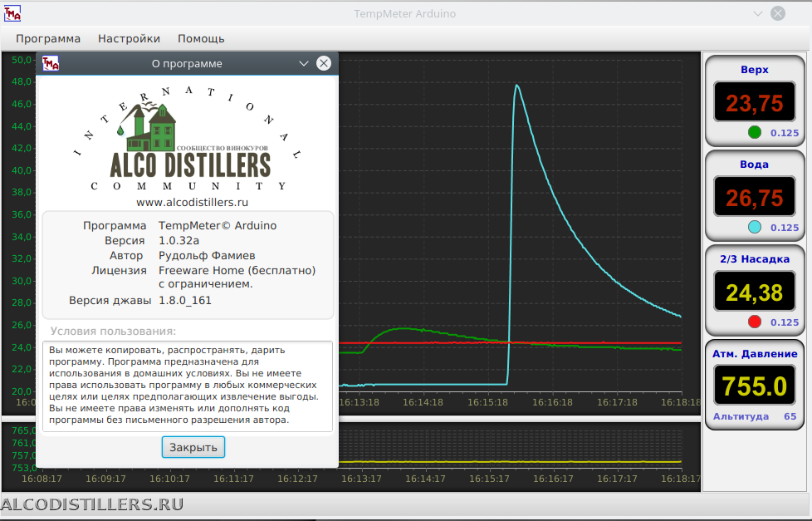Click the 16:09:17 pressure chart time label
The width and height of the screenshot is (812, 521).
(105, 479)
